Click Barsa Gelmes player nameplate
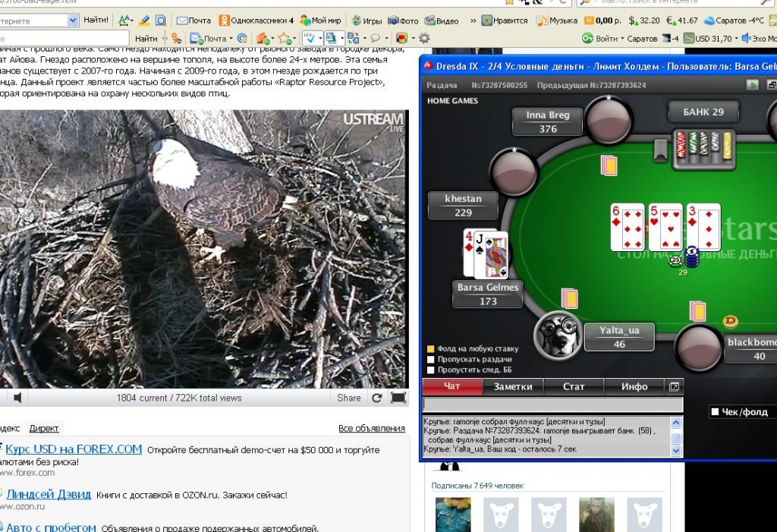 [488, 294]
